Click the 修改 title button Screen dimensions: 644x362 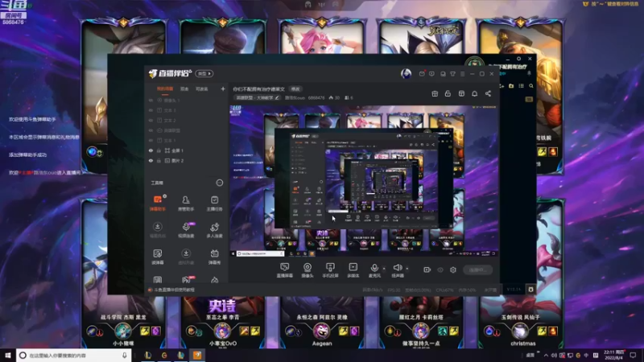tap(295, 88)
